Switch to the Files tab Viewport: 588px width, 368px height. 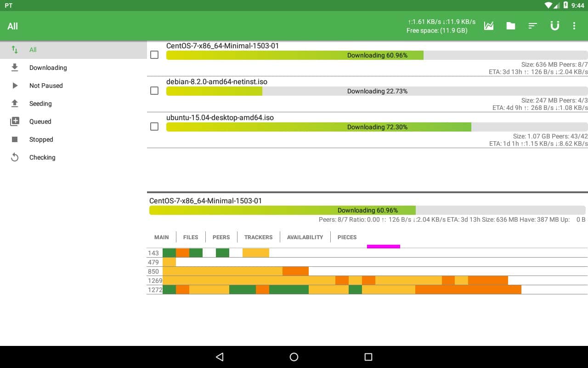[191, 237]
